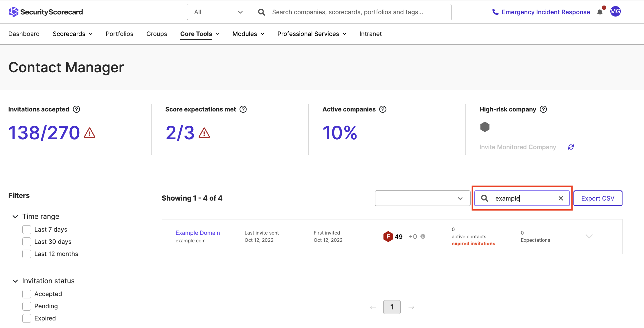Go to the next page arrow
This screenshot has width=644, height=328.
click(411, 307)
